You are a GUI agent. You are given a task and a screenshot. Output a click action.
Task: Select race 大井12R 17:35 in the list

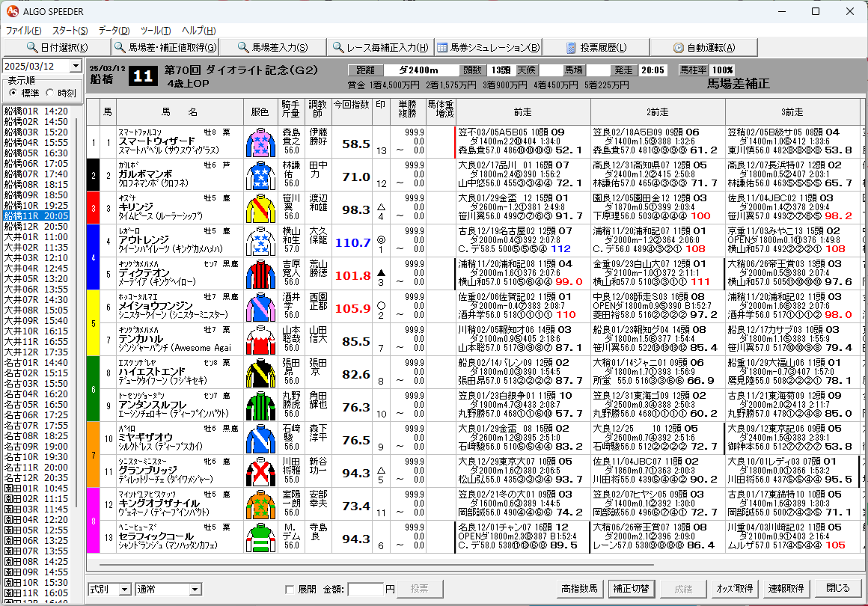[x=37, y=352]
